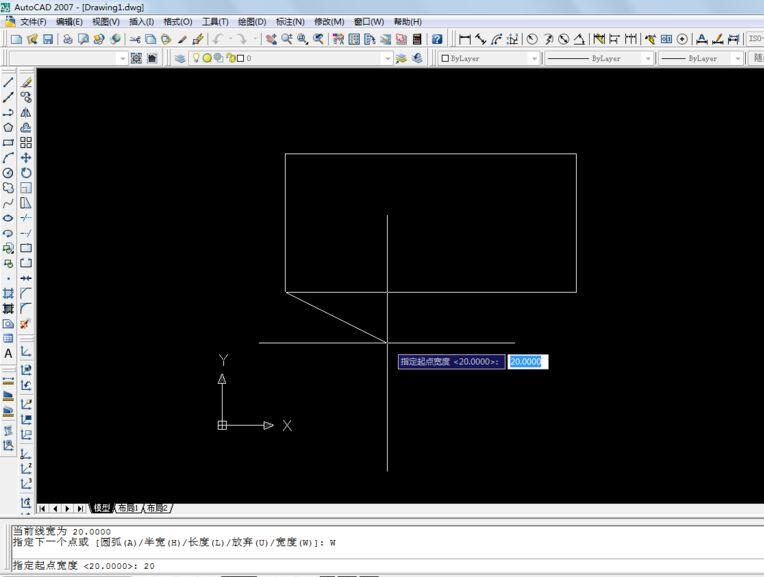Click the Pan realtime hand icon
Image resolution: width=764 pixels, height=577 pixels.
[271, 39]
